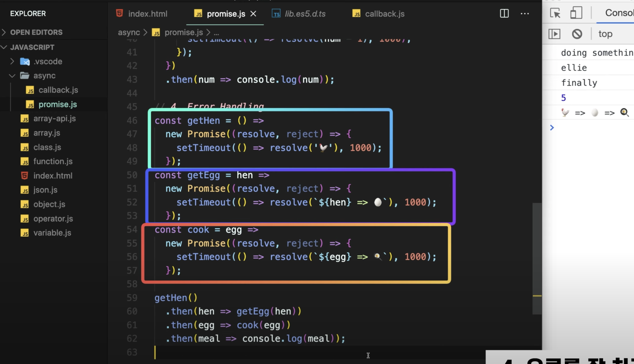Click the DevTools inspect element icon
The height and width of the screenshot is (364, 634).
(x=555, y=13)
